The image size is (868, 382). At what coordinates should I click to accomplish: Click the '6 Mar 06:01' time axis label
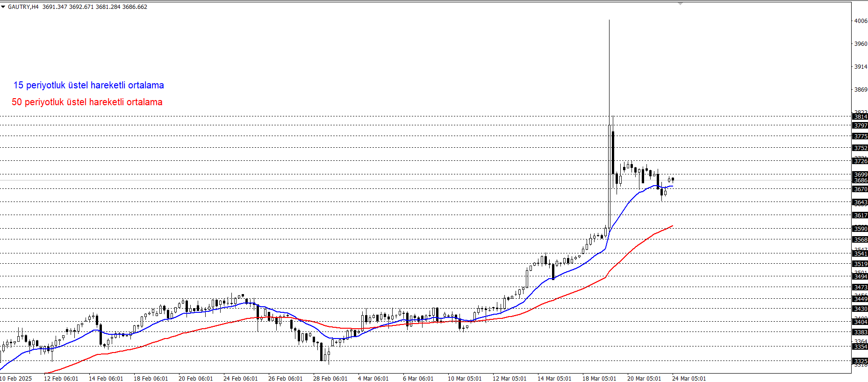click(418, 378)
